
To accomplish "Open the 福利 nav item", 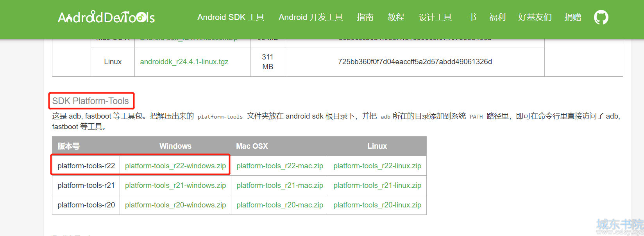I will point(497,17).
